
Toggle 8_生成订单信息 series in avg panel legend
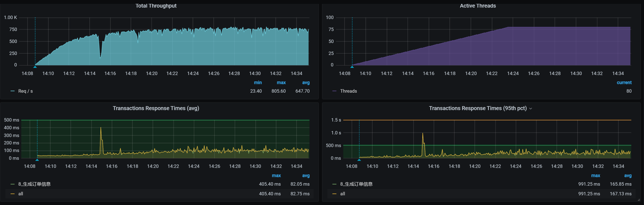pos(34,184)
